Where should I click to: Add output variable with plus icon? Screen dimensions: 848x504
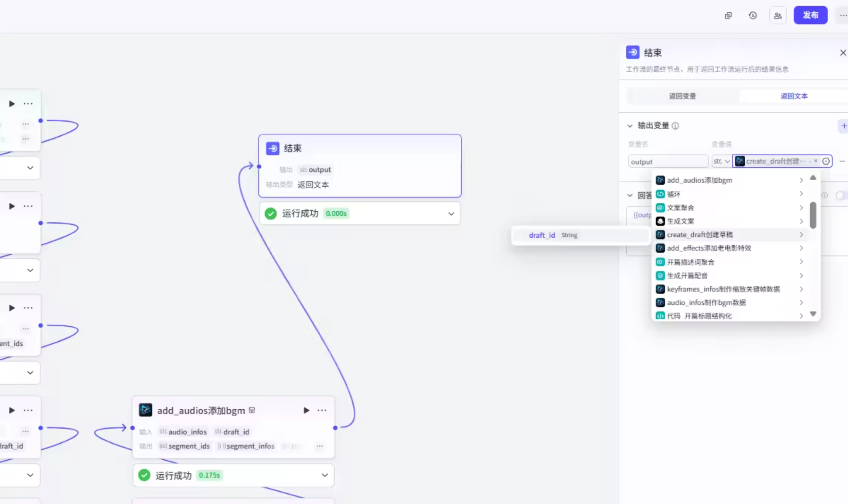tap(843, 126)
